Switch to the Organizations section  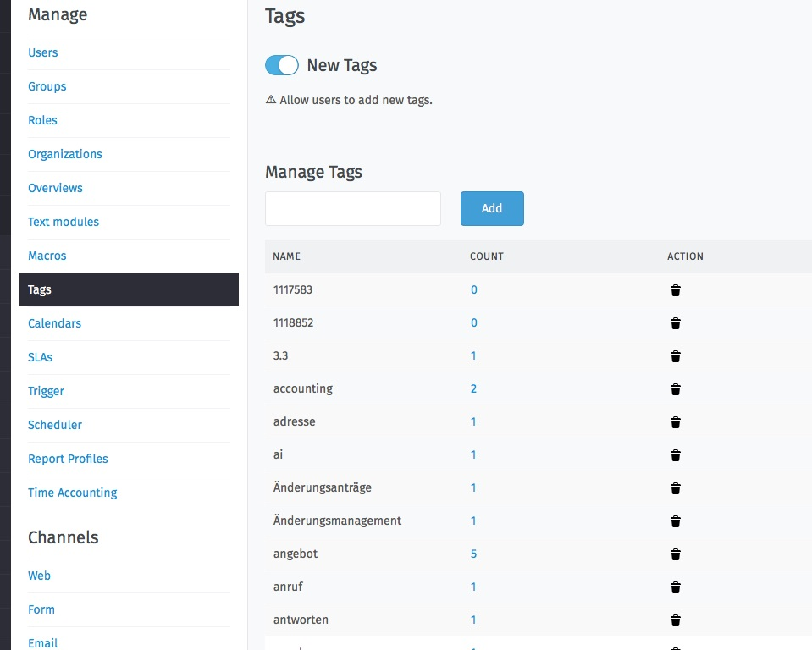pos(65,154)
